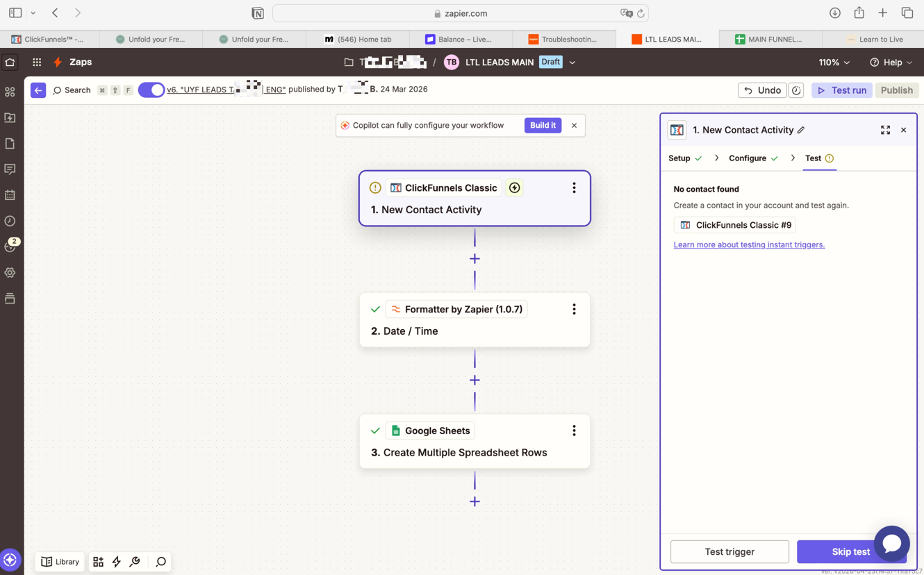Toggle the Zap on/off switch

151,90
